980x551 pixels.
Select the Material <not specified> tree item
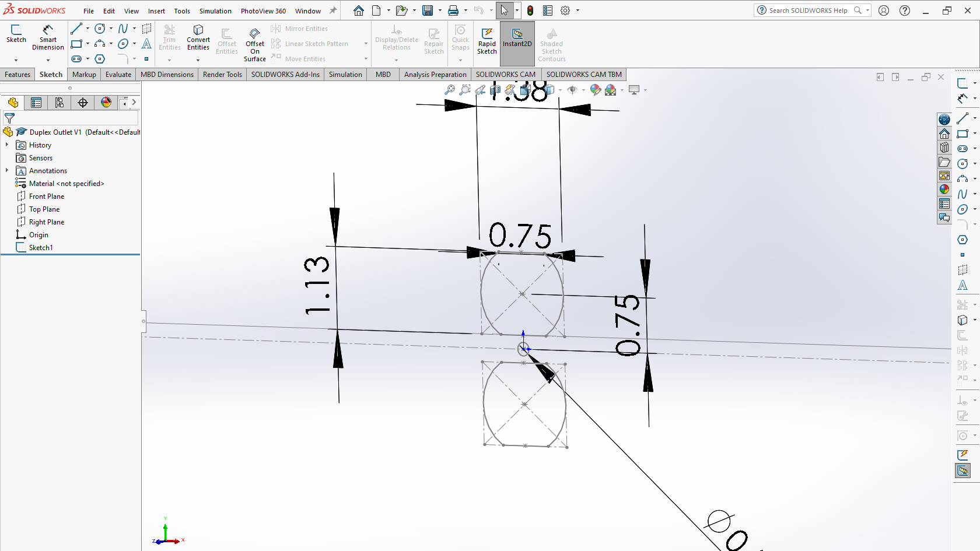coord(66,184)
